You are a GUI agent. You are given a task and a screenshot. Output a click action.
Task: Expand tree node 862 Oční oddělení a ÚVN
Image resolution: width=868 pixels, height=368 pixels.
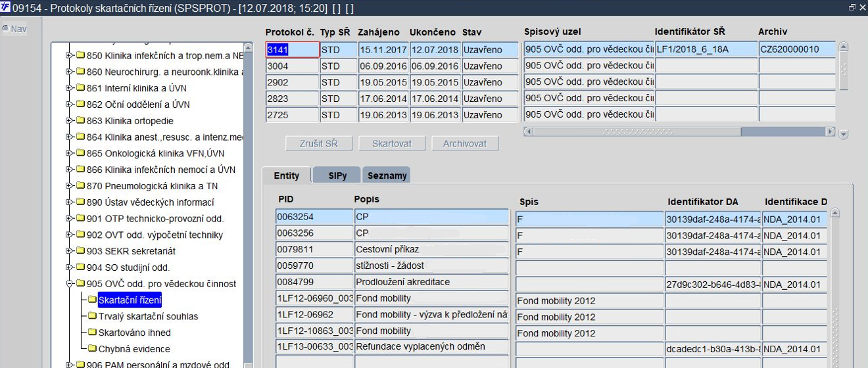point(69,104)
